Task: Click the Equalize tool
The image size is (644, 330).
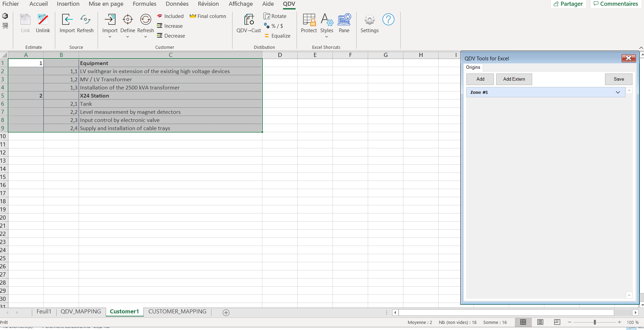Action: (x=277, y=36)
